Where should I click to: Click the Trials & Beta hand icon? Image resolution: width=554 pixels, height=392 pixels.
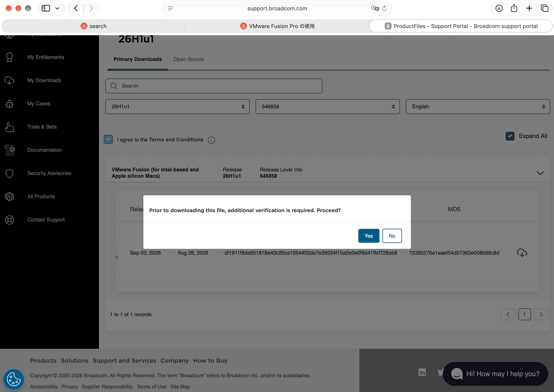click(x=10, y=127)
